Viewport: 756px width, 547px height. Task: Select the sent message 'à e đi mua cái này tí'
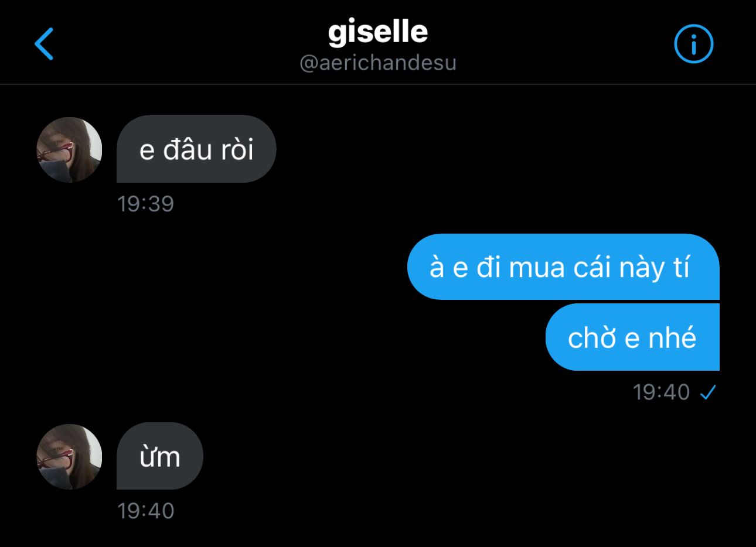point(563,267)
